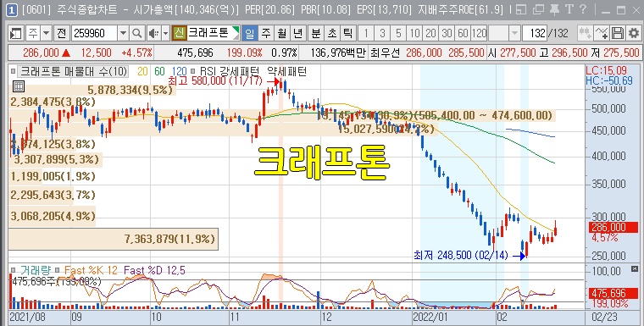Click the speaker sound icon
This screenshot has width=644, height=326.
(x=153, y=33)
